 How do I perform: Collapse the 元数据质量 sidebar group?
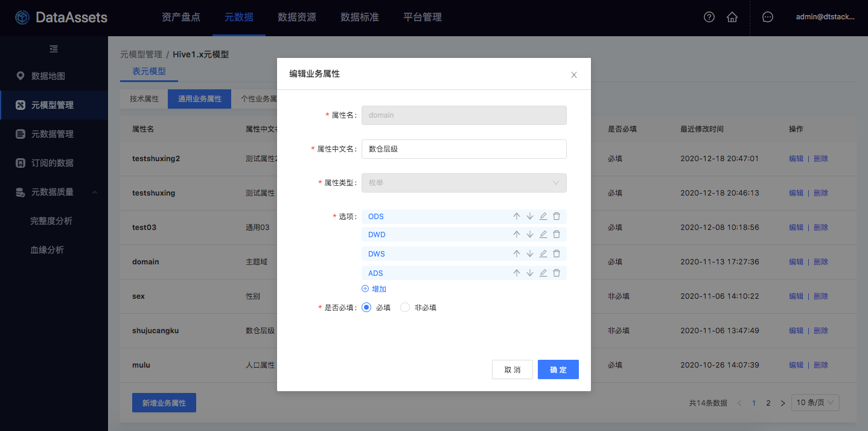[95, 192]
